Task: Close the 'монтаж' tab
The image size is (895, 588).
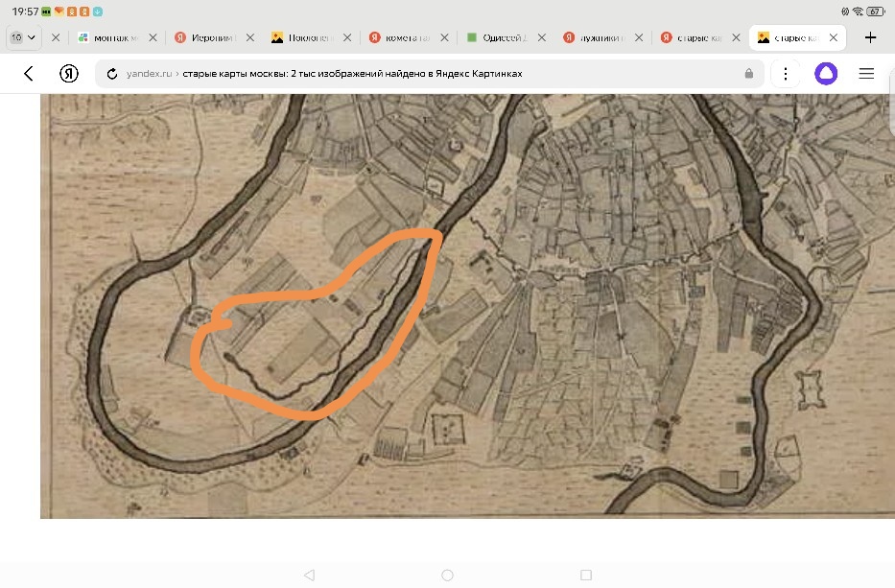Action: click(x=153, y=37)
